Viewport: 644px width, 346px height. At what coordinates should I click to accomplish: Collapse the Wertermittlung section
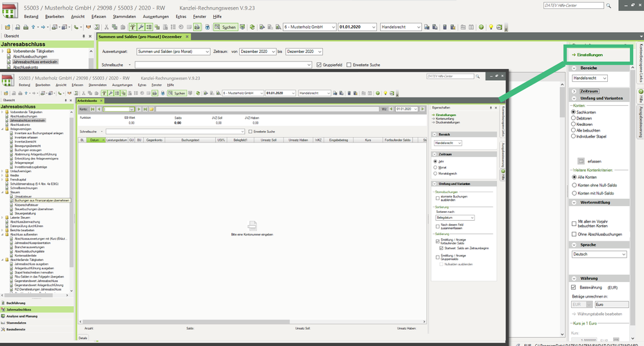[574, 203]
